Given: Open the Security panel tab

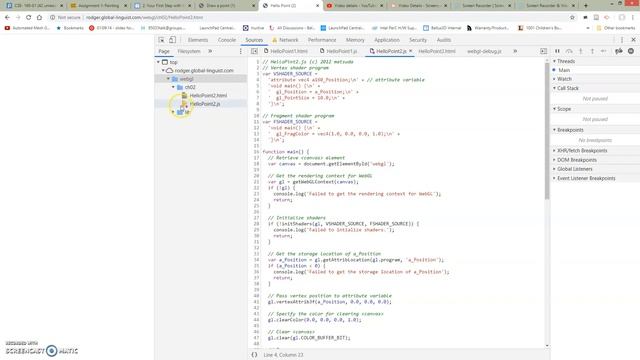Looking at the screenshot, I should pos(418,40).
